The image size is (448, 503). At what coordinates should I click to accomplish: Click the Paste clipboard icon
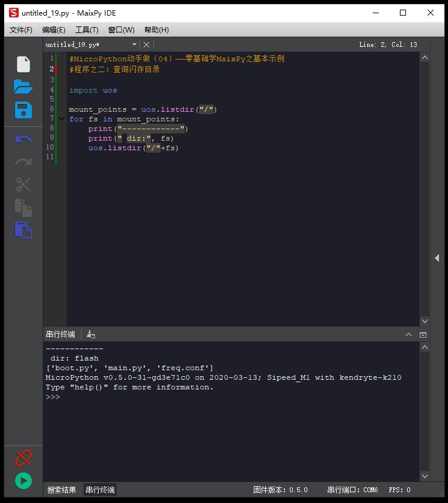pos(23,230)
